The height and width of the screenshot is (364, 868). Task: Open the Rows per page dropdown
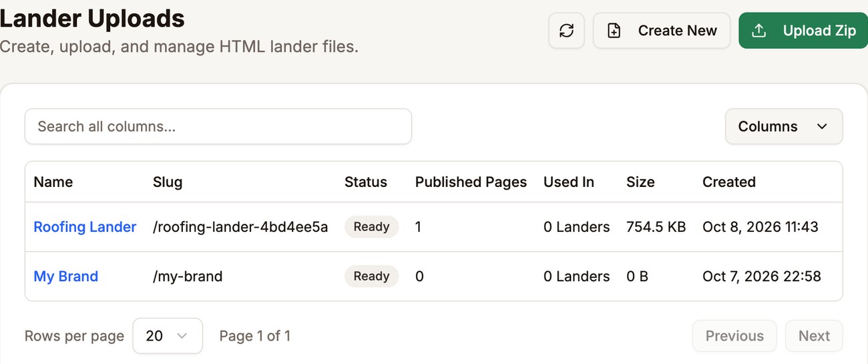(168, 335)
